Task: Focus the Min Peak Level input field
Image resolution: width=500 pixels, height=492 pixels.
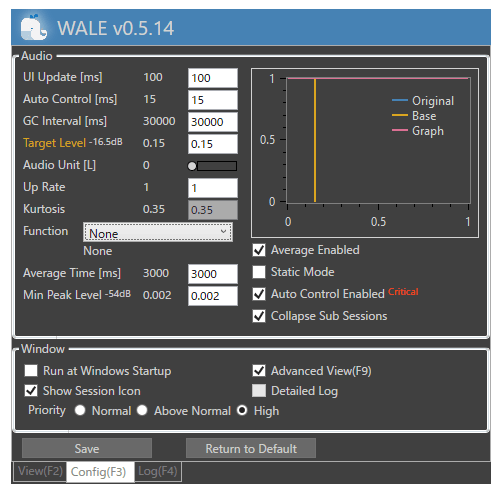Action: point(213,296)
